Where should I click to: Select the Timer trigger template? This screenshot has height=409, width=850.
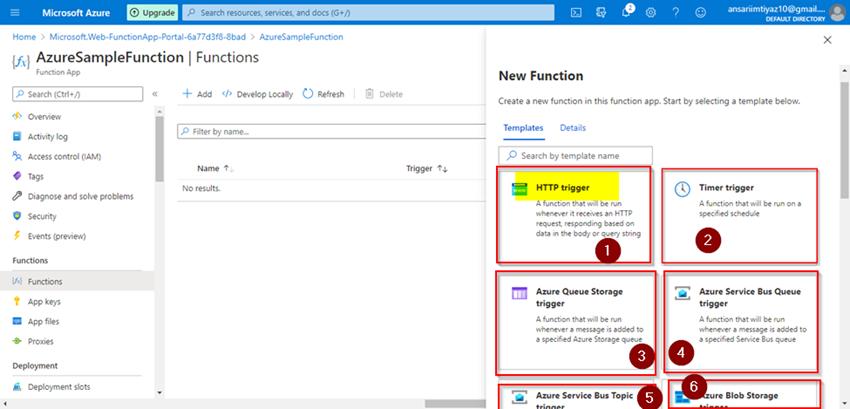(x=739, y=215)
